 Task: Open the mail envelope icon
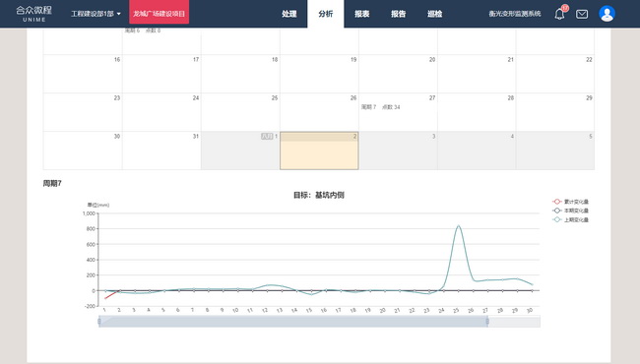point(582,15)
